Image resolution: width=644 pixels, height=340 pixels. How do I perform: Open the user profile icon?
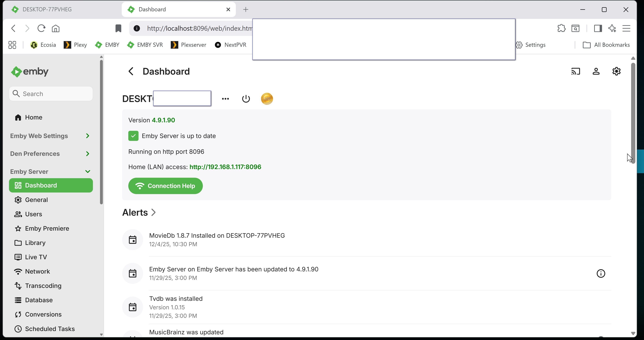[596, 72]
